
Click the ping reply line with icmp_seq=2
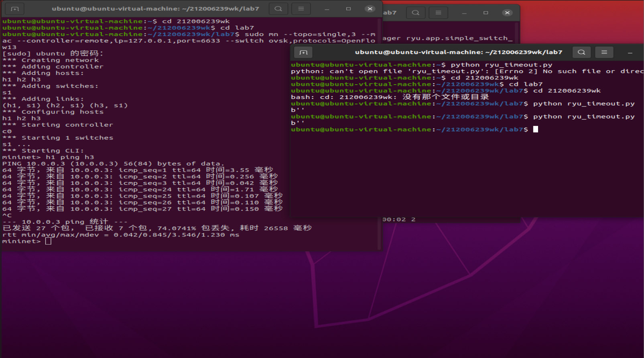(x=140, y=176)
